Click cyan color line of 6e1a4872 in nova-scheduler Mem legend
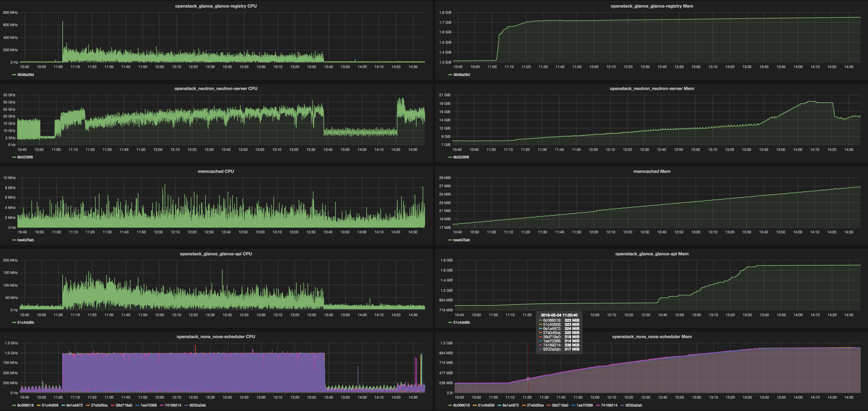The image size is (868, 411). coord(499,405)
